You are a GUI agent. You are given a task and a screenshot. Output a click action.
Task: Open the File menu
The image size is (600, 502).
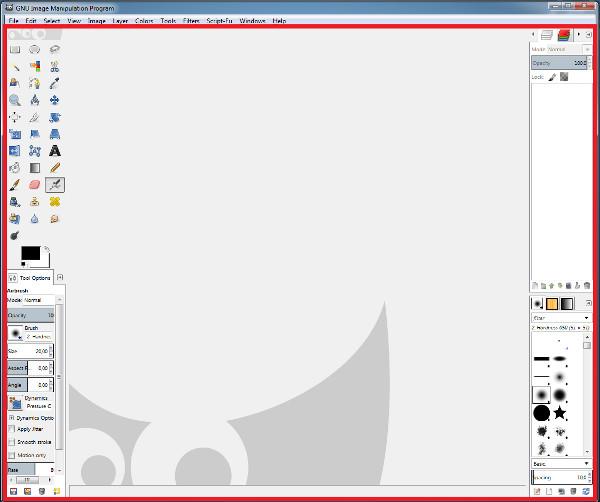(x=13, y=21)
